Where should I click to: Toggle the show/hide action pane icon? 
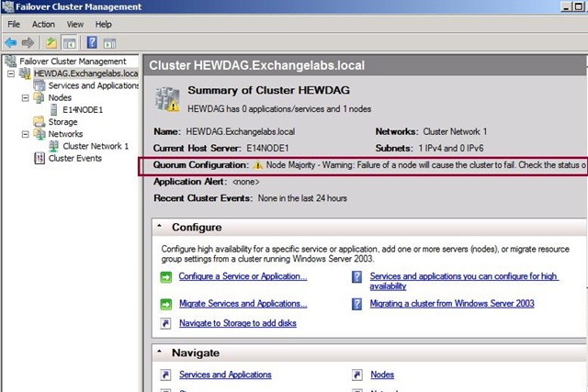pos(110,43)
